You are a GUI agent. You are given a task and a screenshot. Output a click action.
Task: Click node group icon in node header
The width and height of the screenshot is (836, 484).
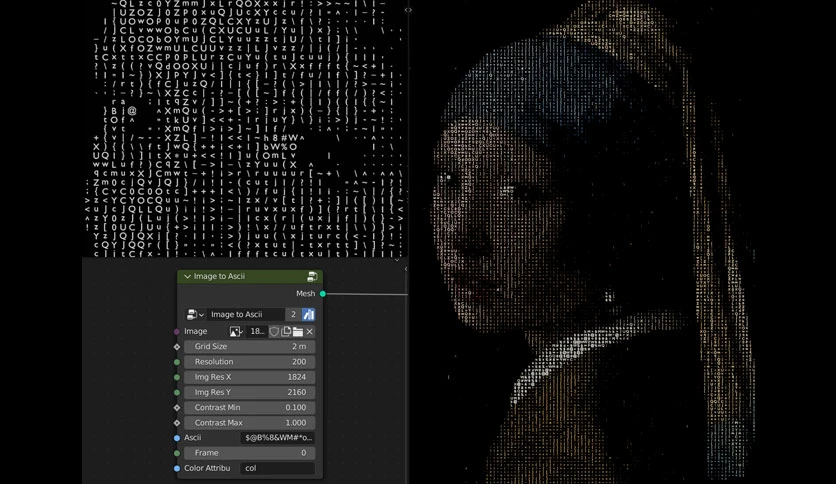[312, 277]
